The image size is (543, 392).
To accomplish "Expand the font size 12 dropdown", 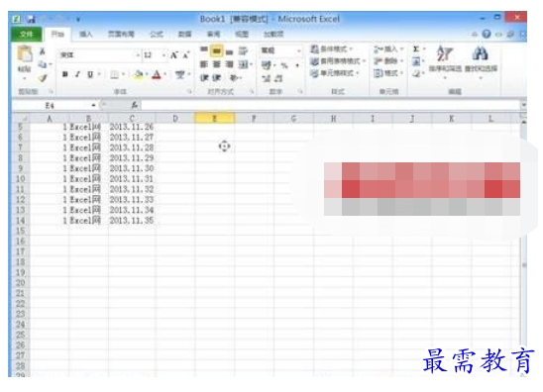I will (163, 55).
